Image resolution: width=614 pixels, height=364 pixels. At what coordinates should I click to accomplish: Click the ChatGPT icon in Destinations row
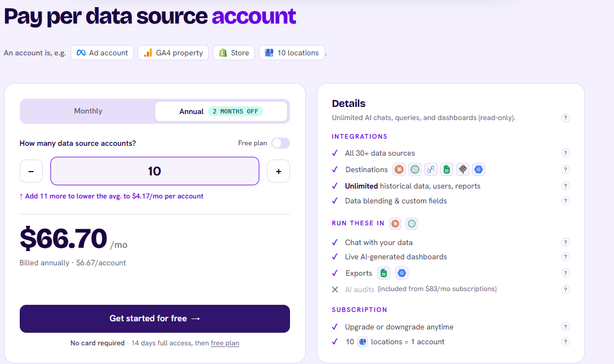click(x=414, y=169)
